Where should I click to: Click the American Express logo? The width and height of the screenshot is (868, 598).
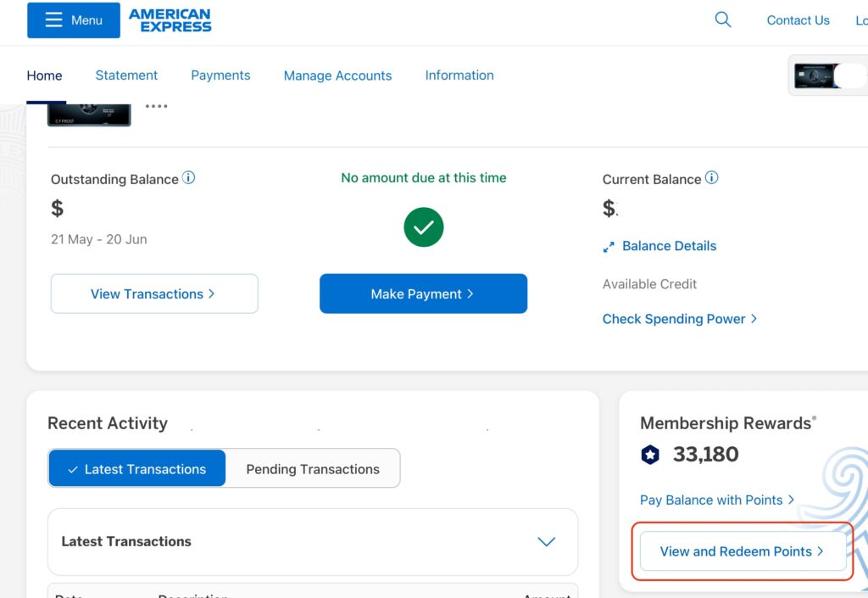tap(170, 20)
